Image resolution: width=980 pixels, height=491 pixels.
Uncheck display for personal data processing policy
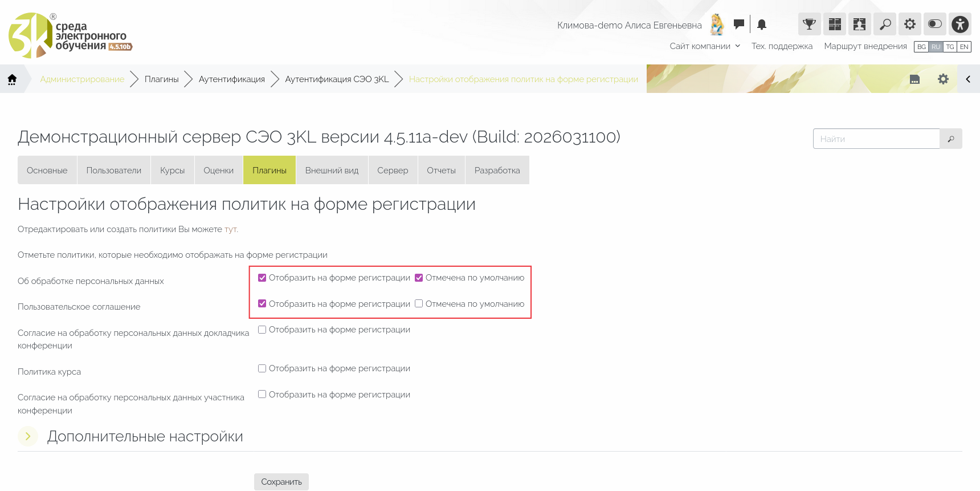[x=262, y=278]
